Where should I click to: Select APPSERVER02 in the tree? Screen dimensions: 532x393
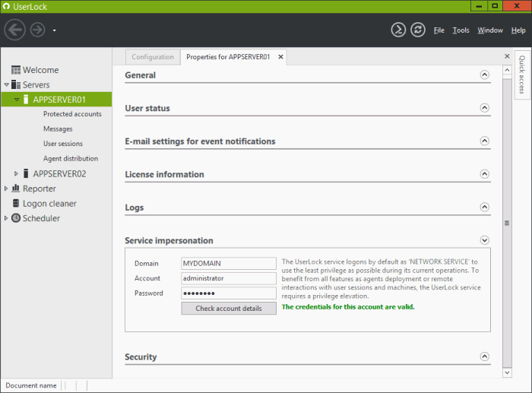click(x=60, y=174)
